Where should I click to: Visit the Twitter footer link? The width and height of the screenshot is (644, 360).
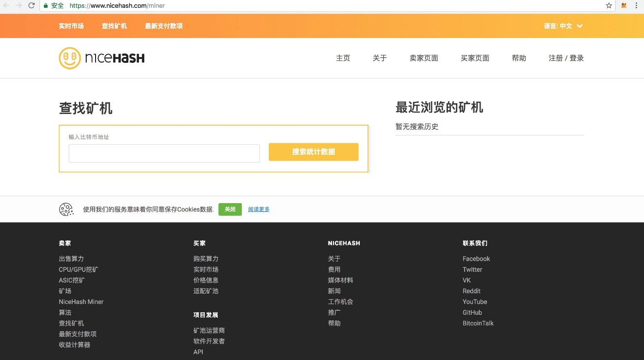click(472, 269)
